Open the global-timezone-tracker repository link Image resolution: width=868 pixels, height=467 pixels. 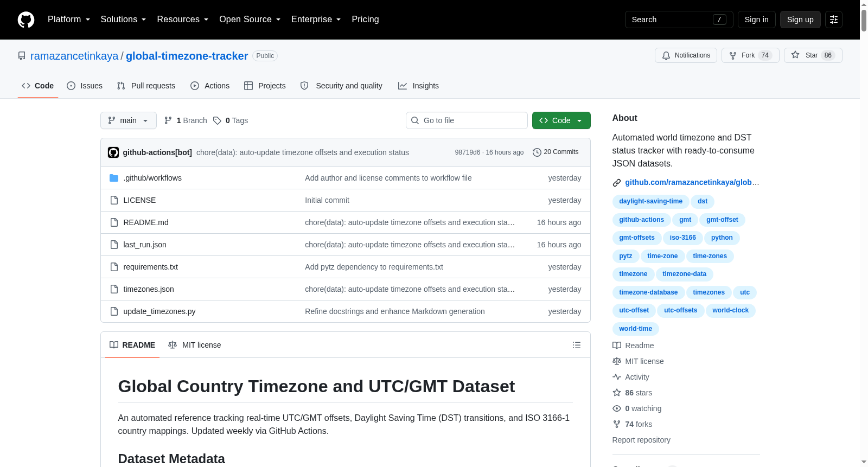click(x=187, y=56)
